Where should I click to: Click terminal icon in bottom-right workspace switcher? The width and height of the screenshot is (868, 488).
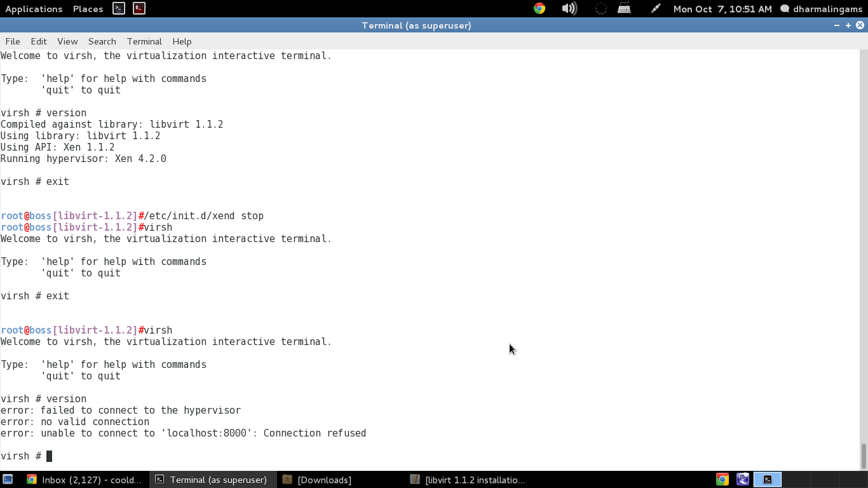pyautogui.click(x=768, y=480)
